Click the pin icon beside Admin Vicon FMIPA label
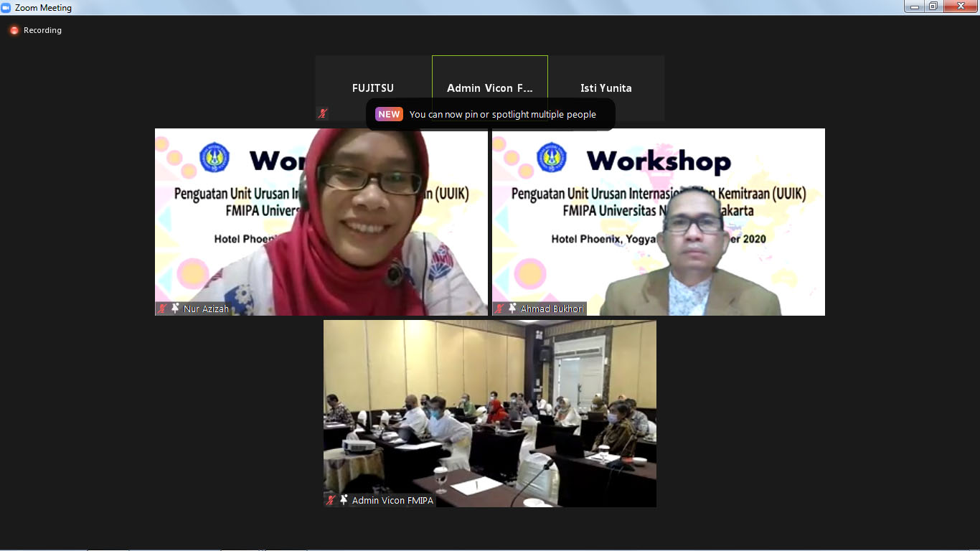980x551 pixels. tap(344, 500)
